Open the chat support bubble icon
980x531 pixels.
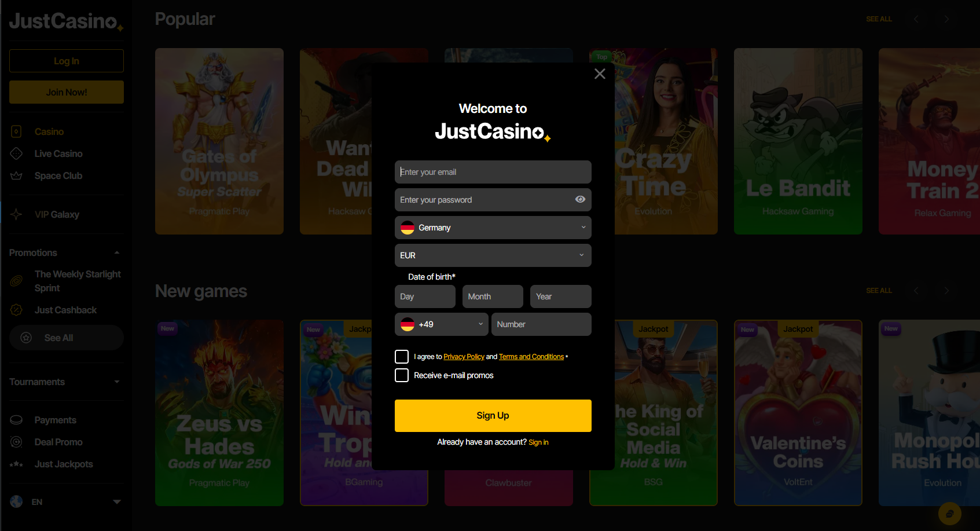pyautogui.click(x=949, y=514)
